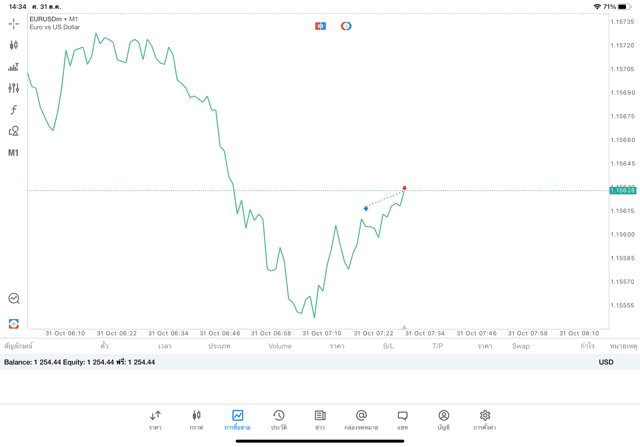Select the crosshair tool

(13, 23)
